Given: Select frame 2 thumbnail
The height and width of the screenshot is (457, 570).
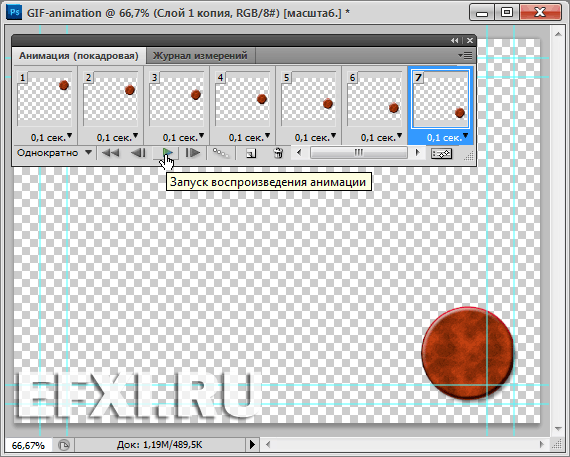Looking at the screenshot, I should [x=111, y=99].
